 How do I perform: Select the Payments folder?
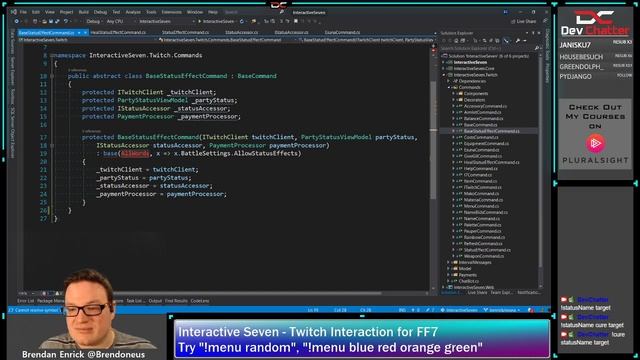point(467,275)
